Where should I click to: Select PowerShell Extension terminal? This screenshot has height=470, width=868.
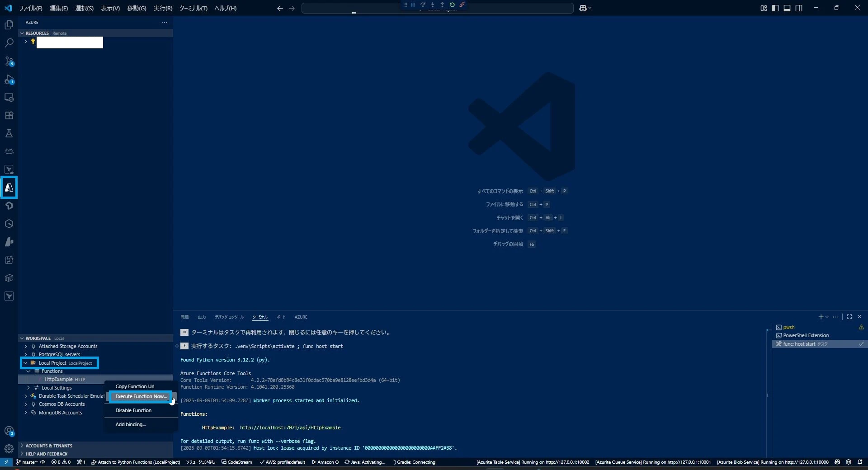819,335
